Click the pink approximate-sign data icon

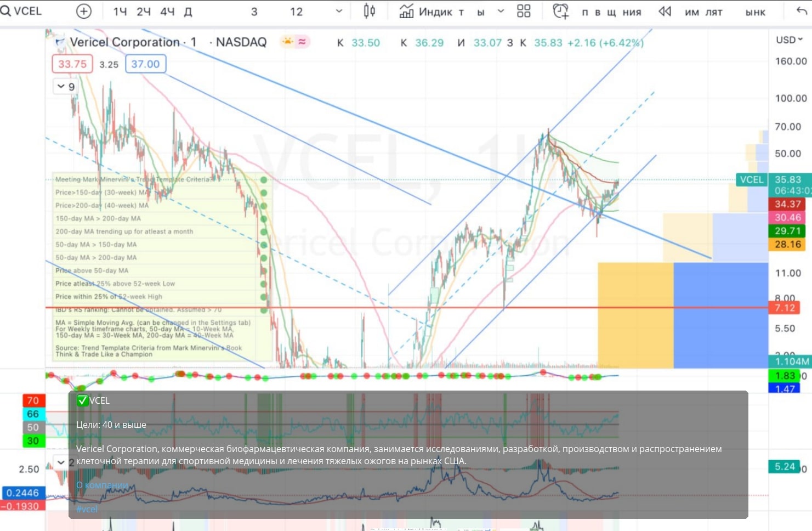coord(302,42)
